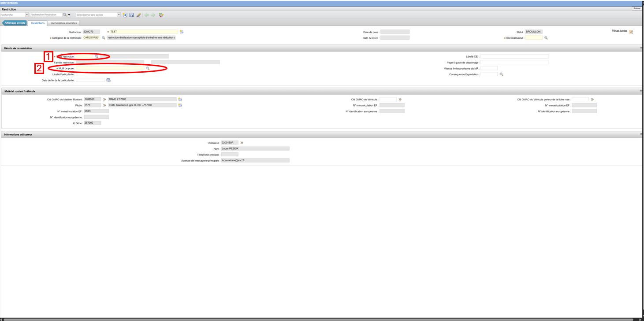Click the magnifier icon beside Rechercher Restriction
The image size is (644, 321).
pyautogui.click(x=64, y=15)
